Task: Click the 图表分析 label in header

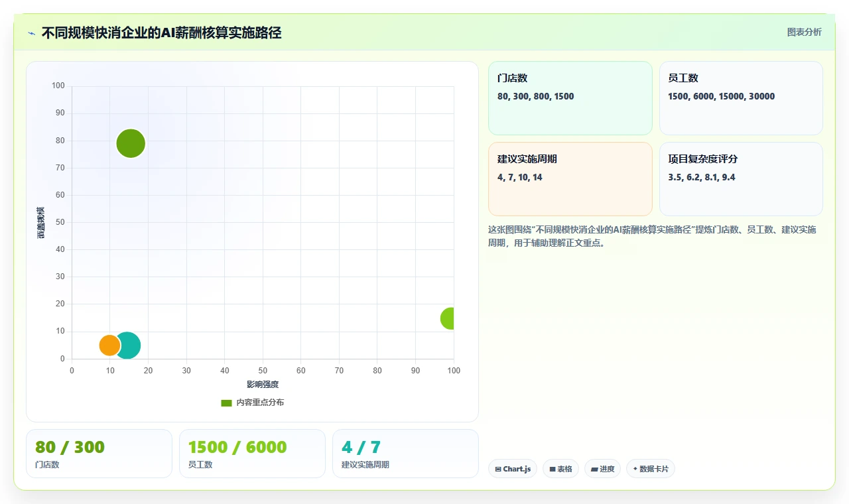Action: click(804, 32)
